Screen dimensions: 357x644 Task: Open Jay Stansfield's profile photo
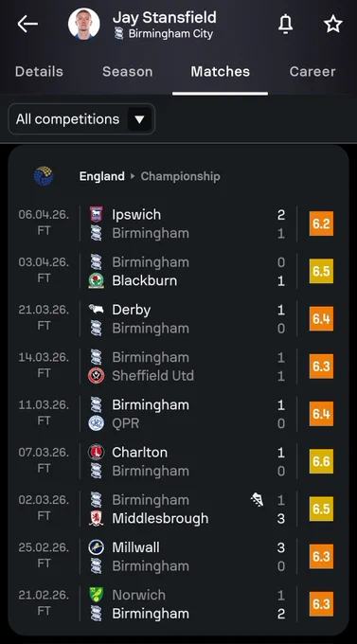coord(84,24)
